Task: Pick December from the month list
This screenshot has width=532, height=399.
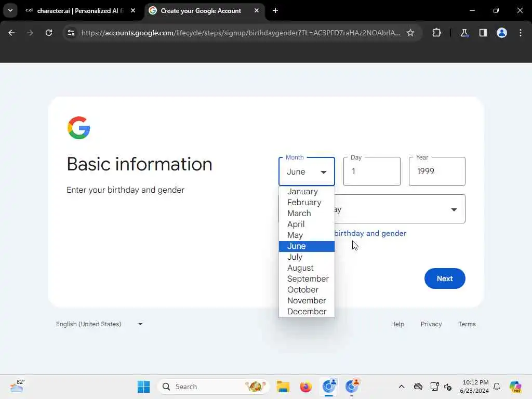Action: click(307, 311)
